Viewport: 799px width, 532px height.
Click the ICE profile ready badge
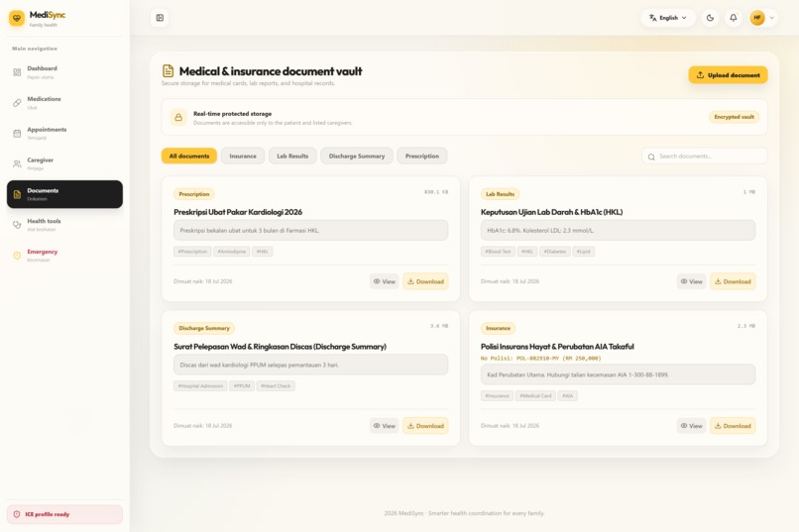(64, 514)
